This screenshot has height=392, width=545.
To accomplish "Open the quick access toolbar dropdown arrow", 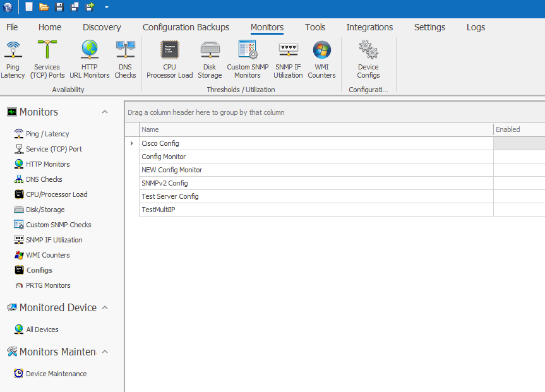I will coord(107,7).
